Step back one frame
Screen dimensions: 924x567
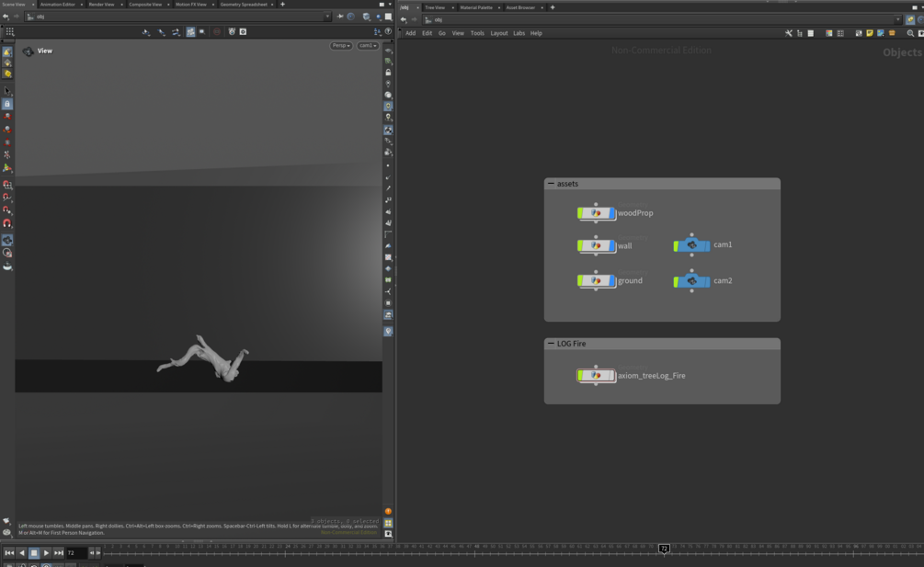[x=91, y=553]
